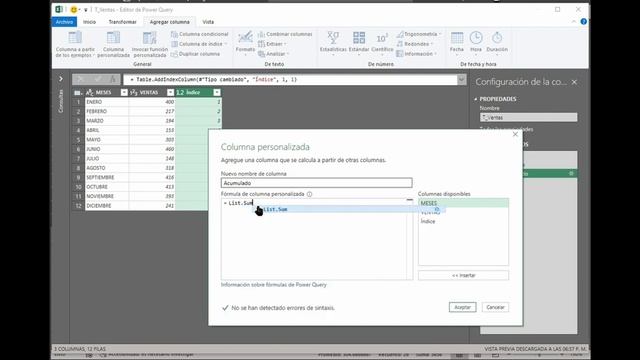Open Científico number operations
The width and height of the screenshot is (640, 360).
pos(382,43)
